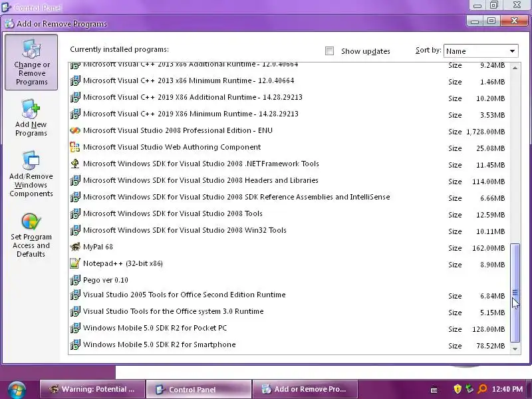Click SDK Reference Assemblies and IntelliSense icon
Image resolution: width=532 pixels, height=399 pixels.
[x=75, y=197]
